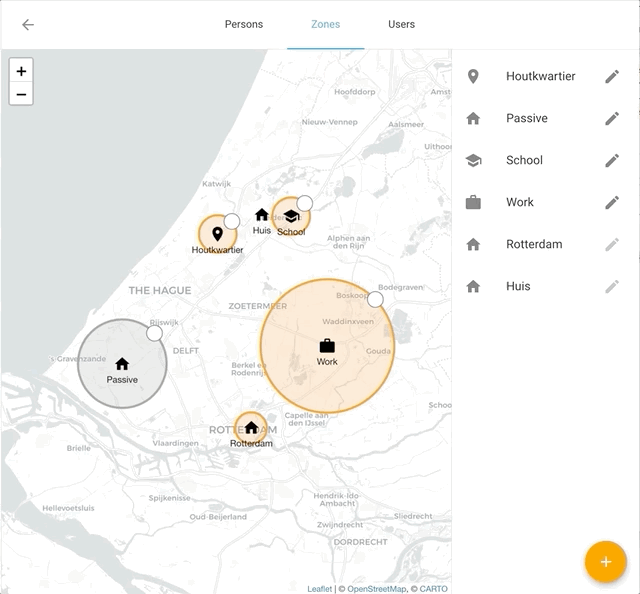The height and width of the screenshot is (594, 640).
Task: Open the Leaflet attribution link
Action: [320, 589]
